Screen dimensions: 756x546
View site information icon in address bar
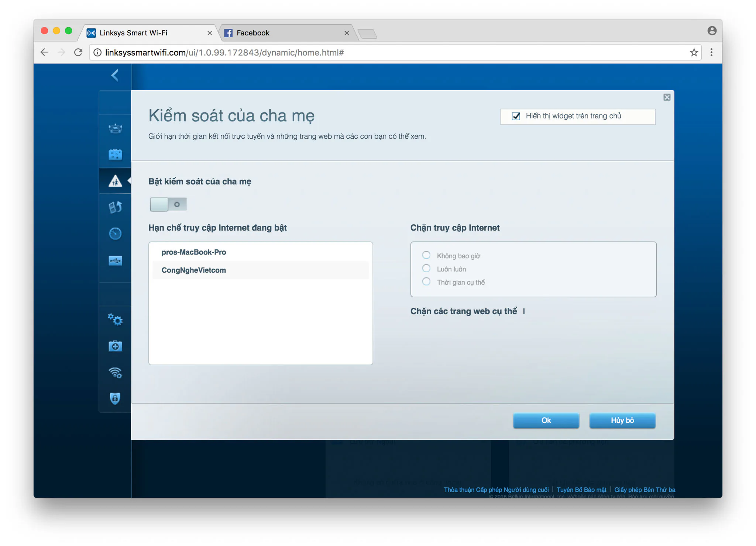(x=97, y=52)
